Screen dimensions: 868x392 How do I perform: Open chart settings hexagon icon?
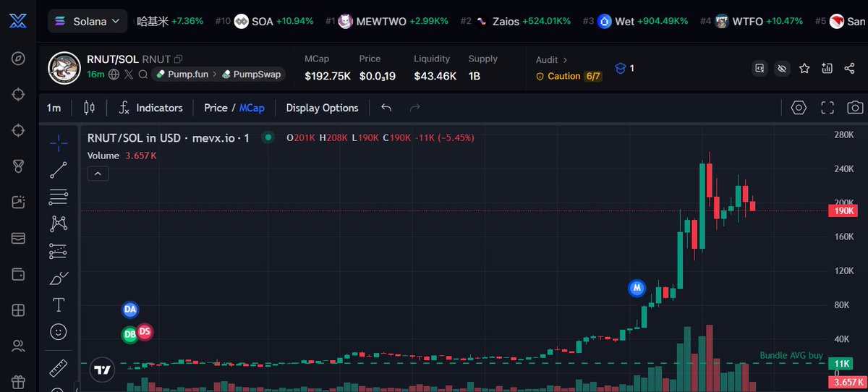tap(799, 108)
